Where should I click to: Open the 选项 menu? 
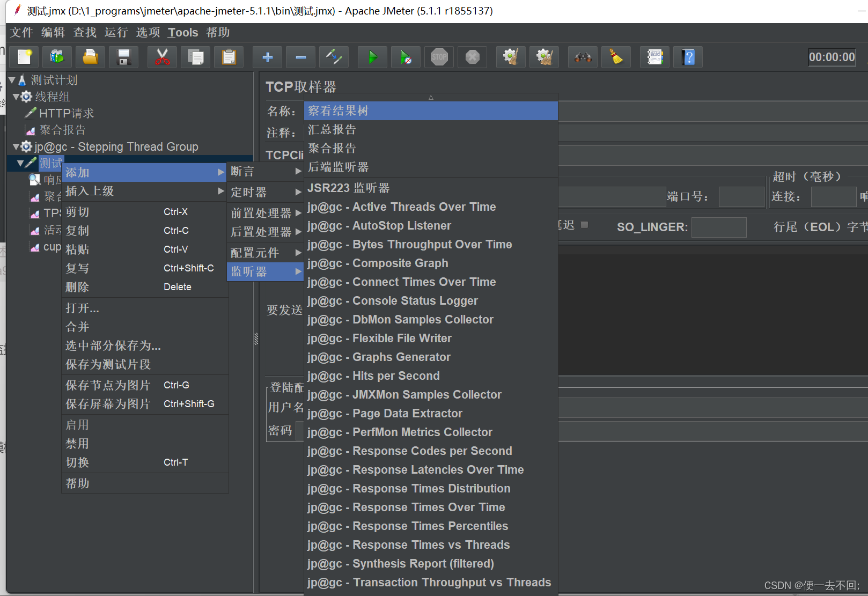[x=148, y=32]
